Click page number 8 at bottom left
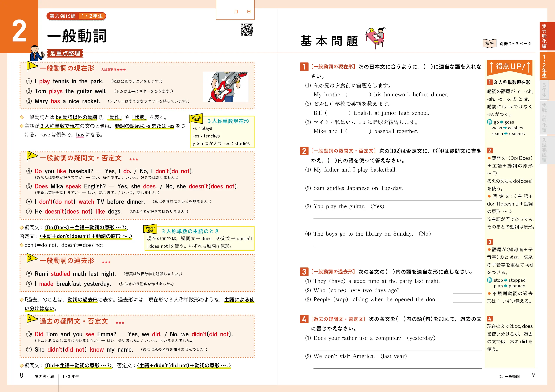Viewport: 555px width, 392px height. pyautogui.click(x=21, y=375)
